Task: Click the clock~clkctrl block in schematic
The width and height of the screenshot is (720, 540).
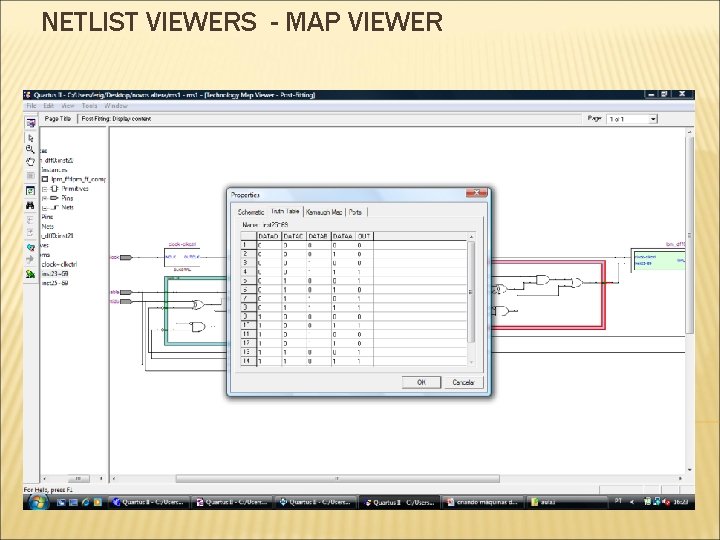Action: (x=182, y=257)
